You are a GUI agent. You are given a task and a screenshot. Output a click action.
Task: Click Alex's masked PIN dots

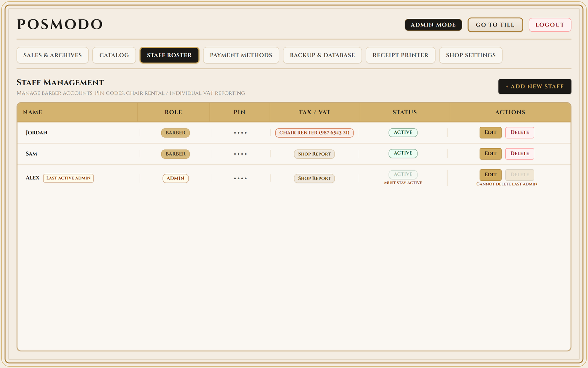click(x=240, y=178)
